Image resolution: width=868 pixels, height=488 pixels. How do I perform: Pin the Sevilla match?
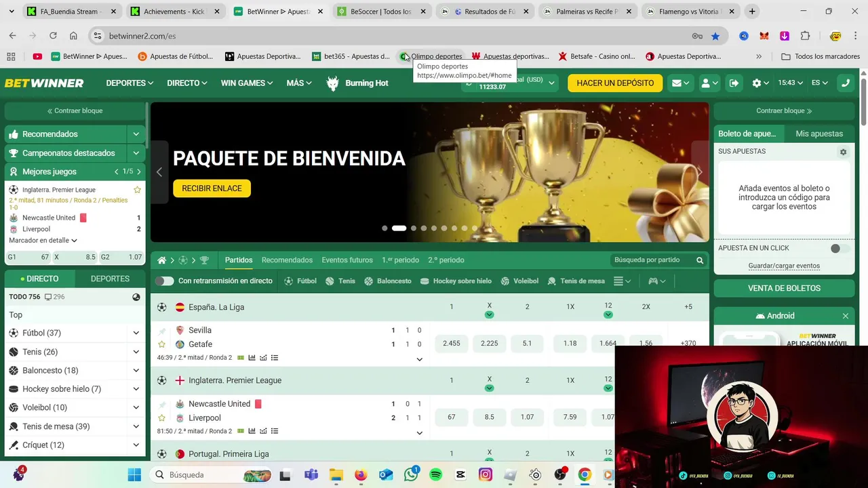[x=161, y=331]
